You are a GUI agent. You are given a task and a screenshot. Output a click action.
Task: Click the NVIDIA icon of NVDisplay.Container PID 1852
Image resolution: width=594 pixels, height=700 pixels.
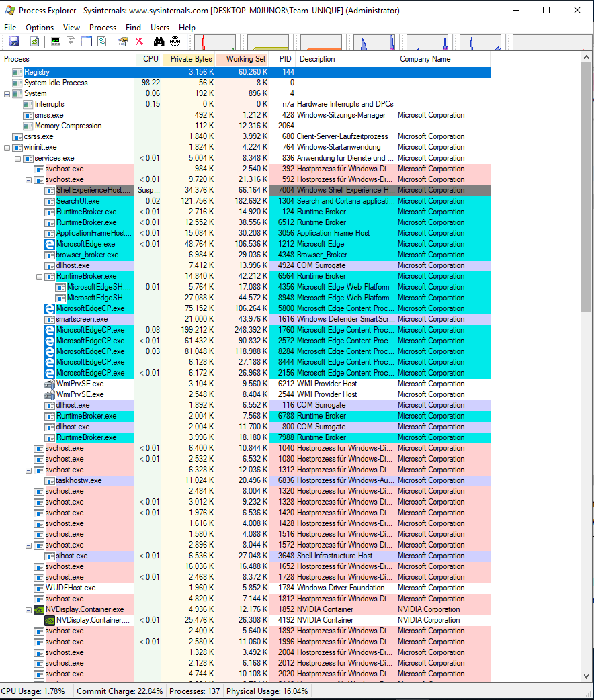pos(39,609)
